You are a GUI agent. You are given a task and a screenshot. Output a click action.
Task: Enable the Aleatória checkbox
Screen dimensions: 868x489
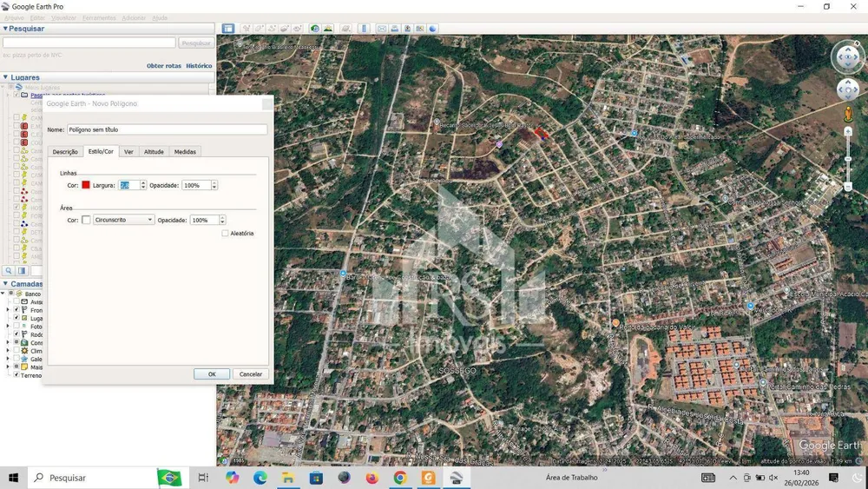pyautogui.click(x=225, y=233)
